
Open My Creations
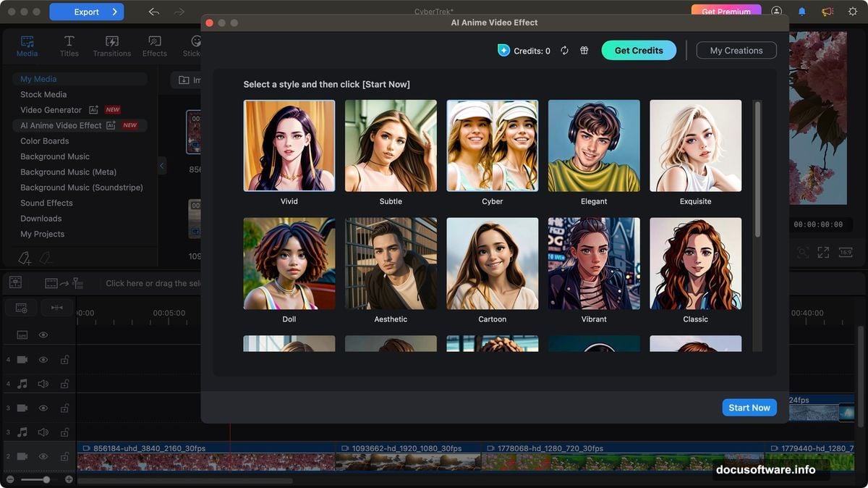[x=736, y=50]
